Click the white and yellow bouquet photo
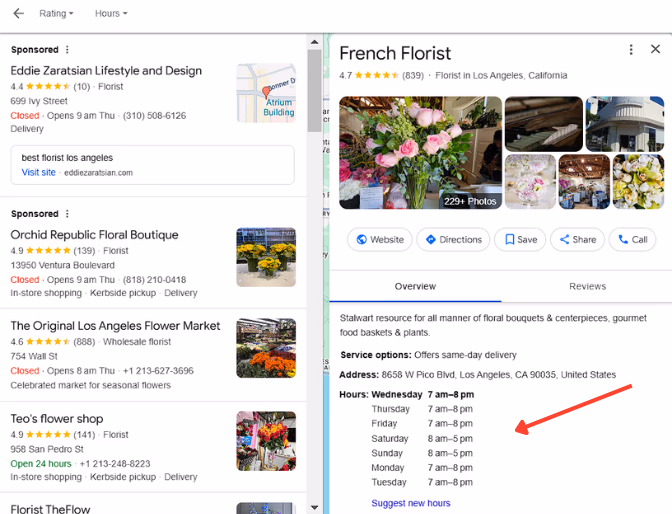672x514 pixels. [x=639, y=182]
